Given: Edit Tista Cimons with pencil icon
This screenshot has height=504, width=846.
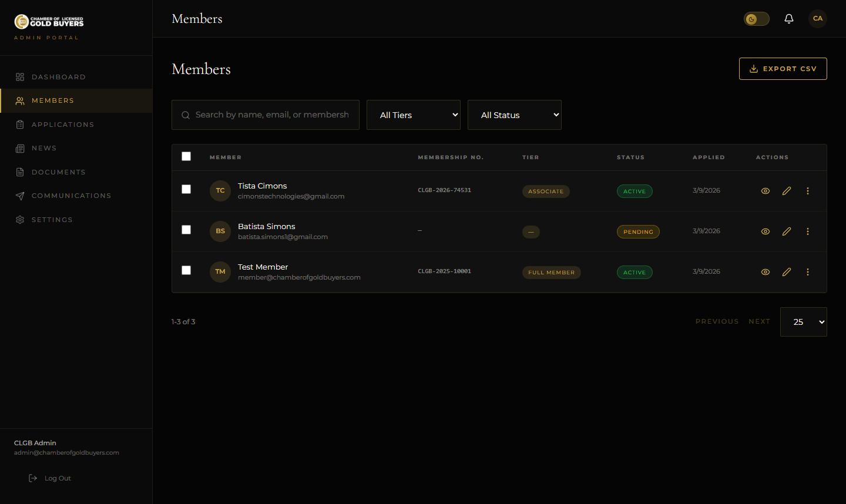Looking at the screenshot, I should 786,191.
